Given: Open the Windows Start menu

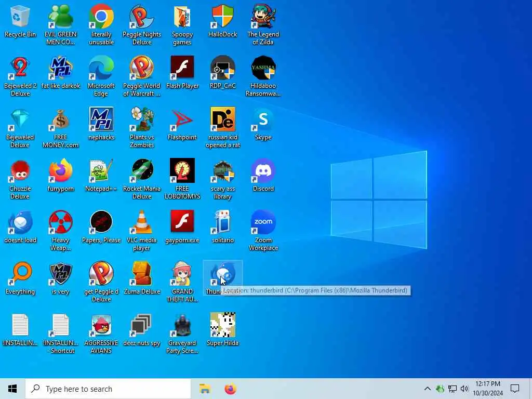Looking at the screenshot, I should (12, 389).
